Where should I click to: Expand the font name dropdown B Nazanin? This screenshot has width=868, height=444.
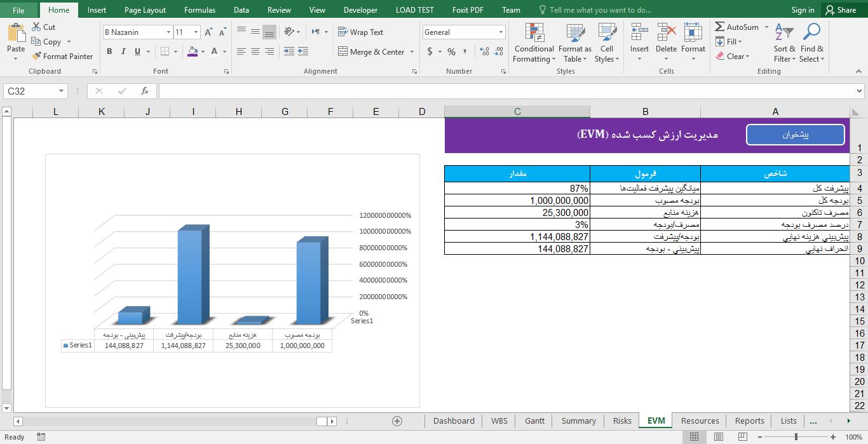point(168,32)
